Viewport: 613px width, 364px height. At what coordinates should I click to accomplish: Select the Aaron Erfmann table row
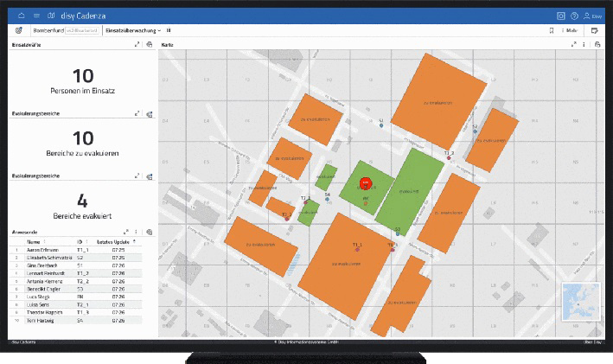click(x=75, y=250)
